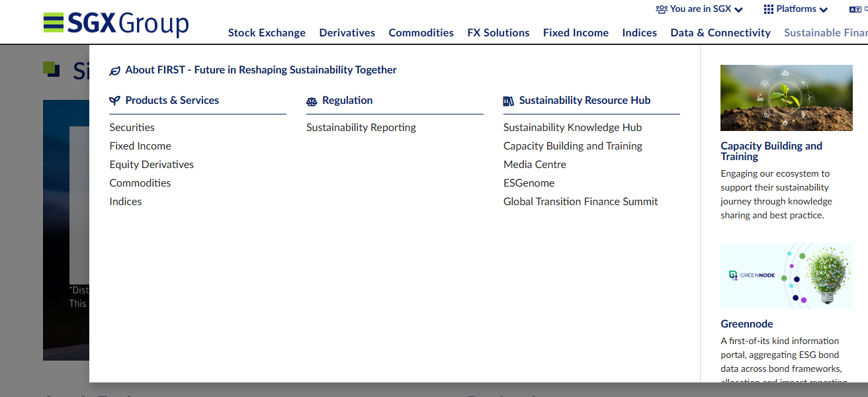Click the scales icon beside Regulation
Viewport: 868px width, 397px height.
coord(311,101)
